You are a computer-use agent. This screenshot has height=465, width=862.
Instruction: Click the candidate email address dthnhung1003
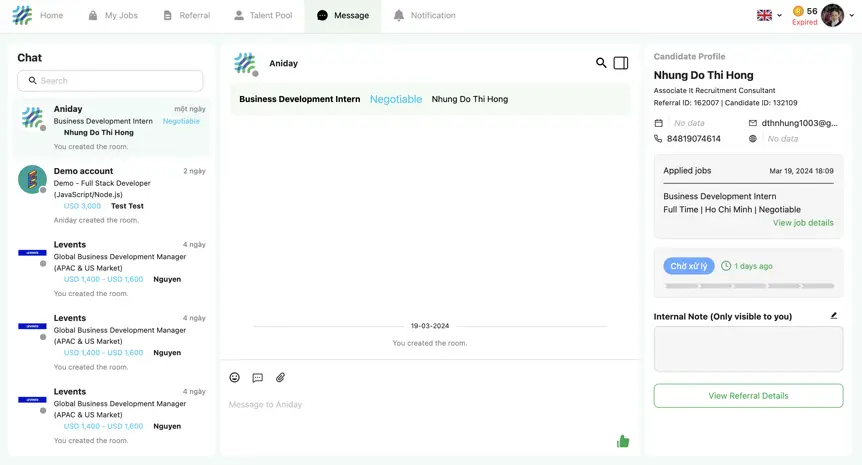[799, 123]
